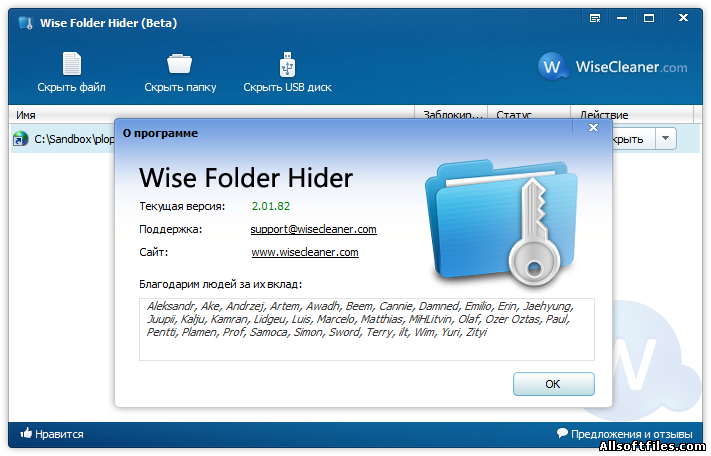Sort by the Действие column header
711x456 pixels.
(x=632, y=115)
